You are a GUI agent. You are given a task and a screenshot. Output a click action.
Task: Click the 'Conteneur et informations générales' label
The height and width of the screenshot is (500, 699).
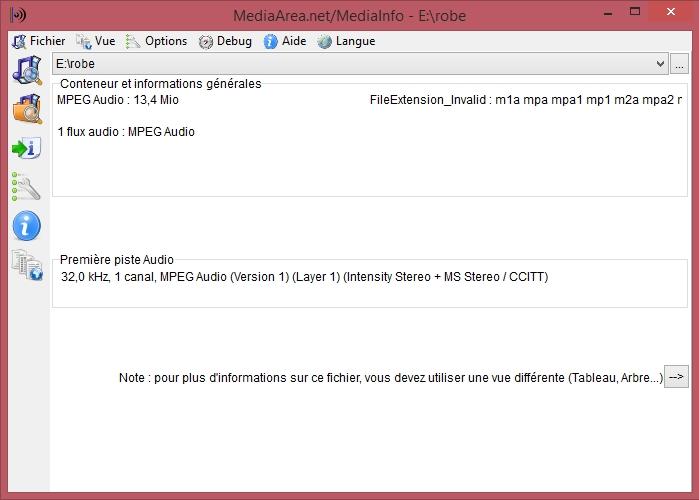coord(160,84)
